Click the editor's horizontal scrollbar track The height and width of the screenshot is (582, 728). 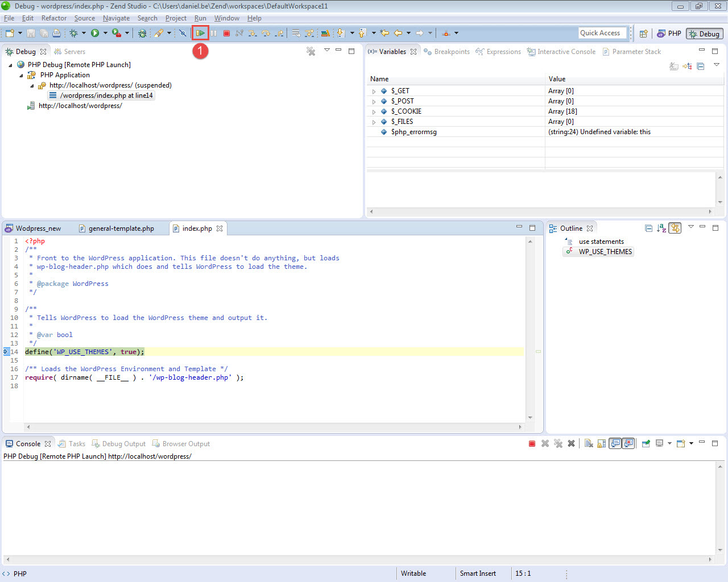(273, 427)
